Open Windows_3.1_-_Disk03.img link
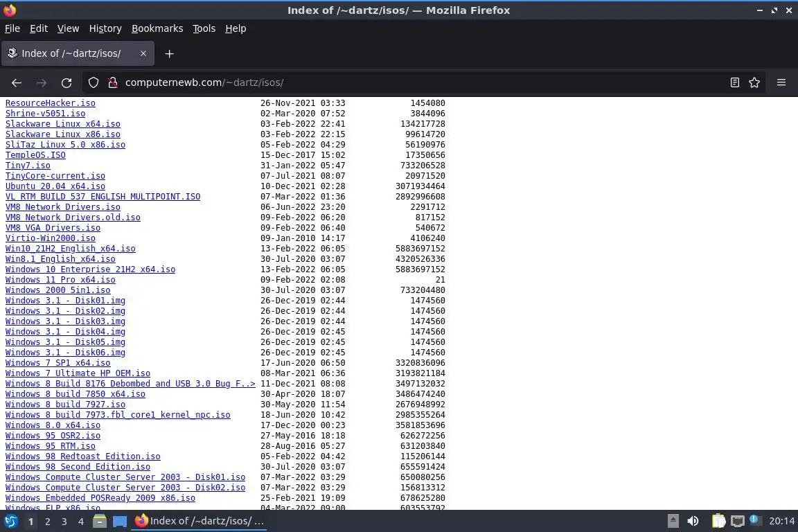The width and height of the screenshot is (798, 532). [65, 321]
